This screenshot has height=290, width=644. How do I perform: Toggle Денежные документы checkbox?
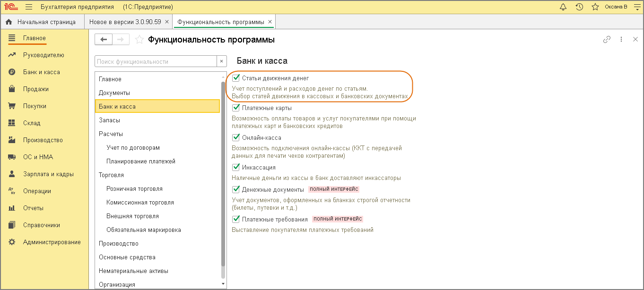[236, 189]
